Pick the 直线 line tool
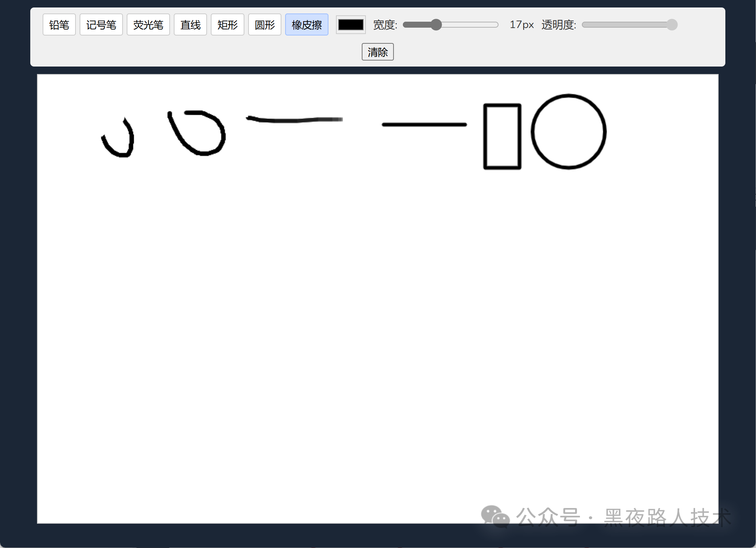This screenshot has height=548, width=756. 190,25
